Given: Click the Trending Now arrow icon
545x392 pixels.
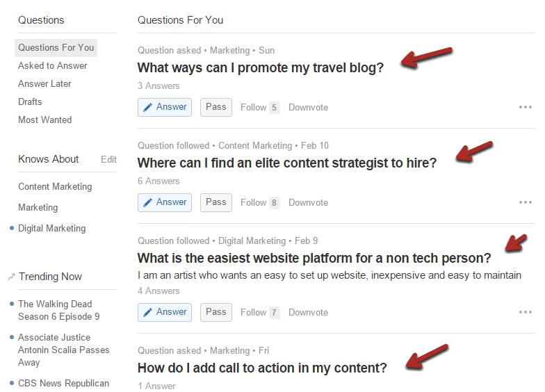Looking at the screenshot, I should pos(11,277).
